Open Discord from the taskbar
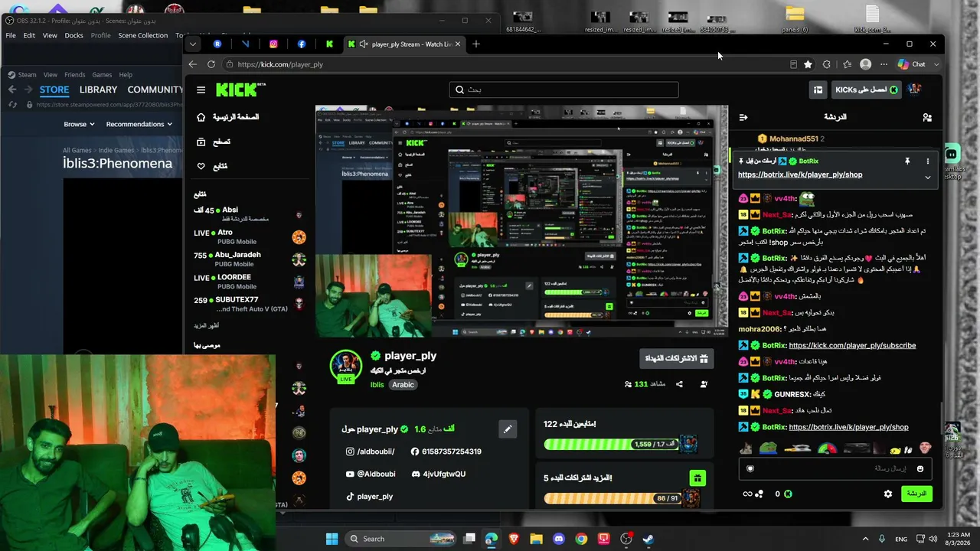 [x=559, y=539]
